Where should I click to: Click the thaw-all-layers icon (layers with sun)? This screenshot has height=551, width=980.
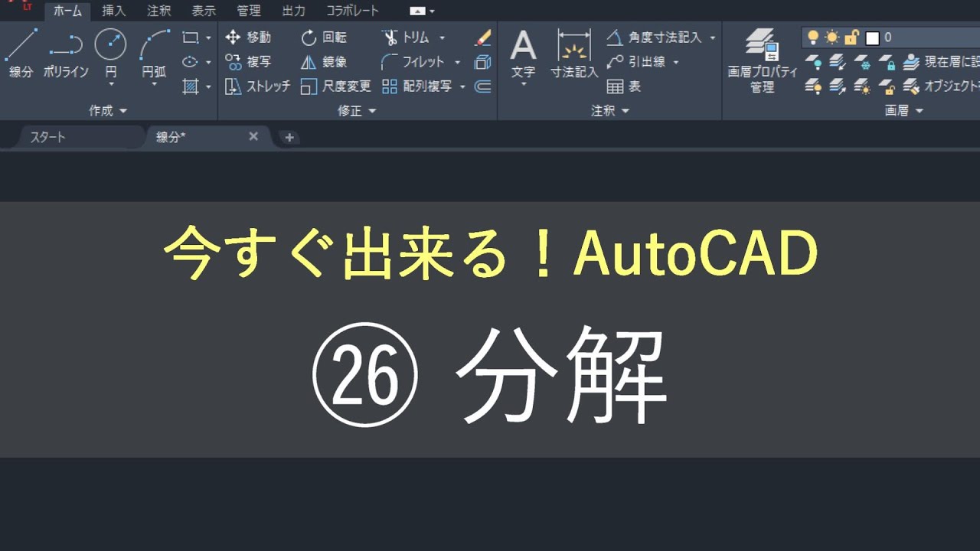click(x=862, y=86)
